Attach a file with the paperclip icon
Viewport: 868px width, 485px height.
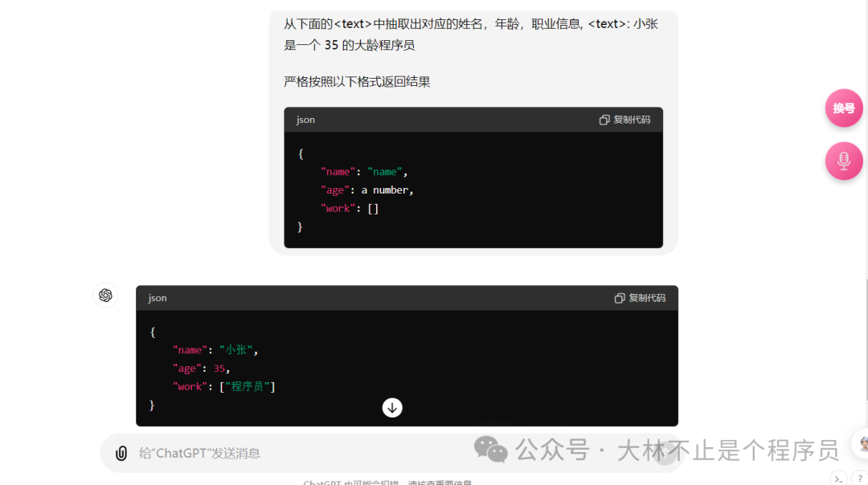tap(121, 454)
